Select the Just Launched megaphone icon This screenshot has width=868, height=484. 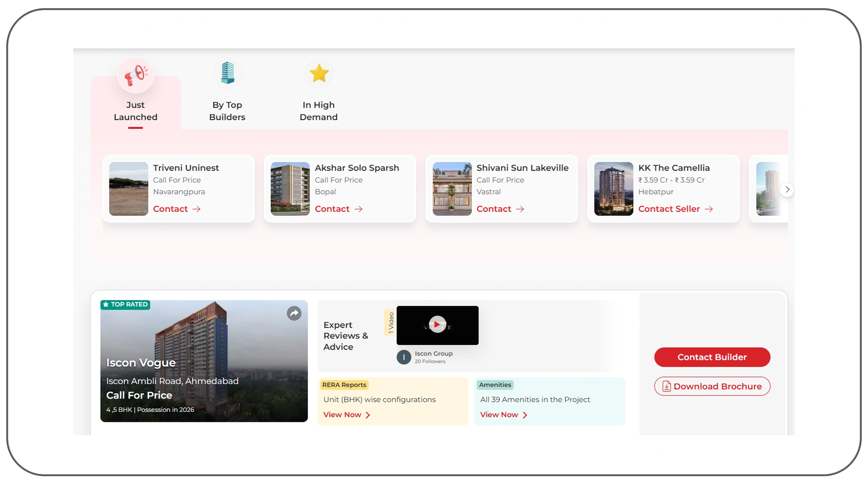(x=135, y=75)
